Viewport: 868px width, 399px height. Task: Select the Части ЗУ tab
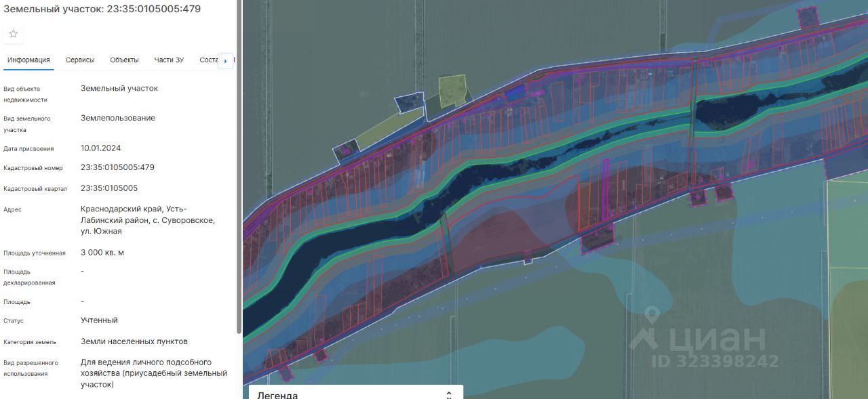tap(169, 60)
